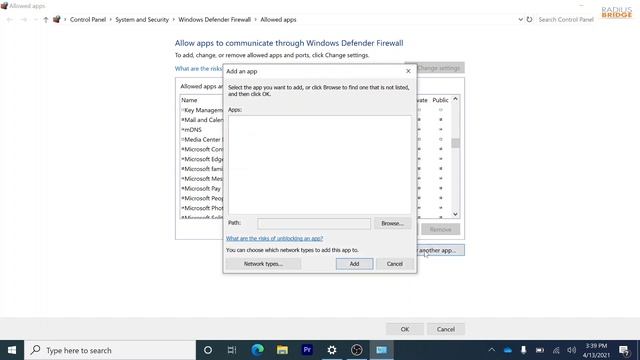Image resolution: width=640 pixels, height=360 pixels.
Task: Click Allowed apps breadcrumb
Action: click(278, 20)
